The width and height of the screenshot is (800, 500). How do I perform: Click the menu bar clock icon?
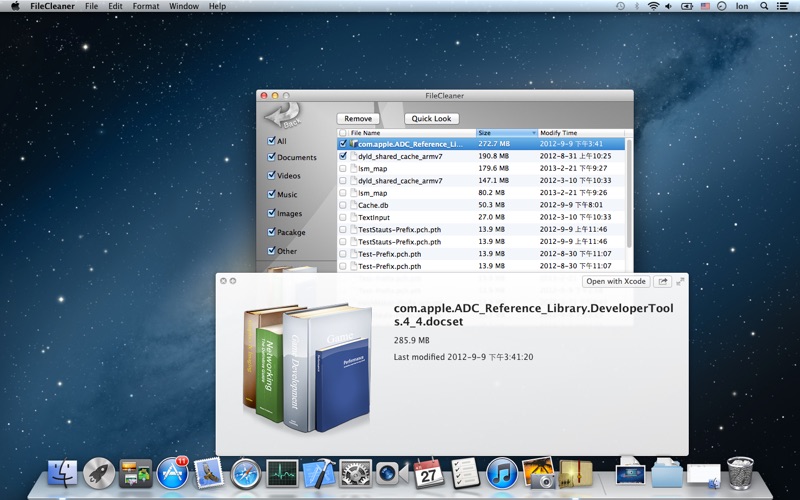pyautogui.click(x=721, y=6)
